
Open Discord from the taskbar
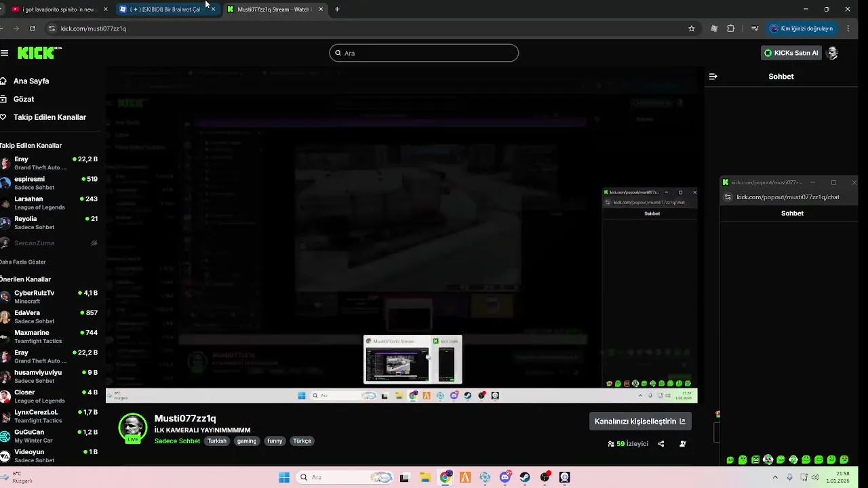tap(505, 477)
